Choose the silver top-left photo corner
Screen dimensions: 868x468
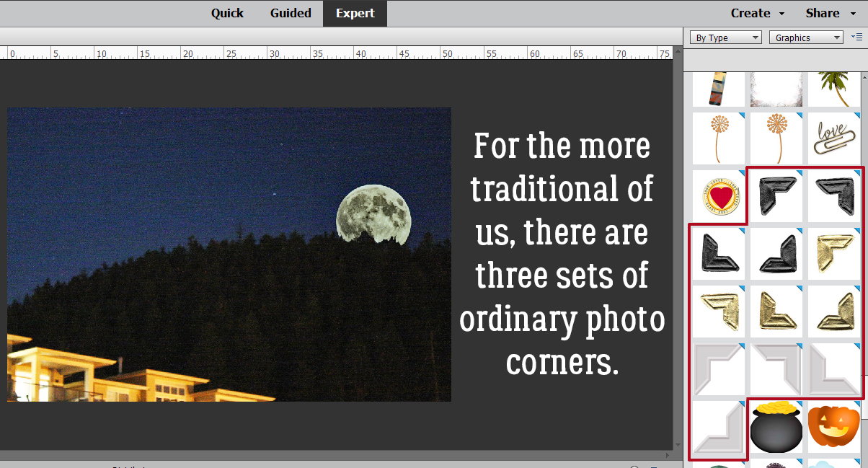click(719, 368)
